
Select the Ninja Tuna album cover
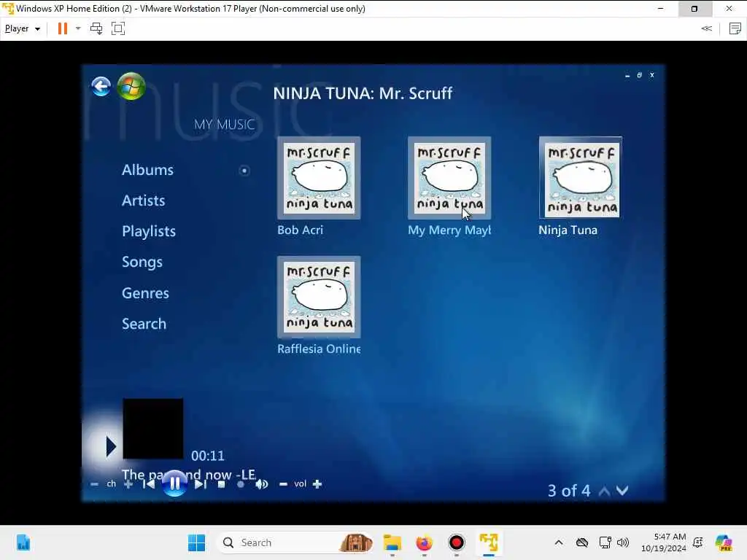coord(580,178)
